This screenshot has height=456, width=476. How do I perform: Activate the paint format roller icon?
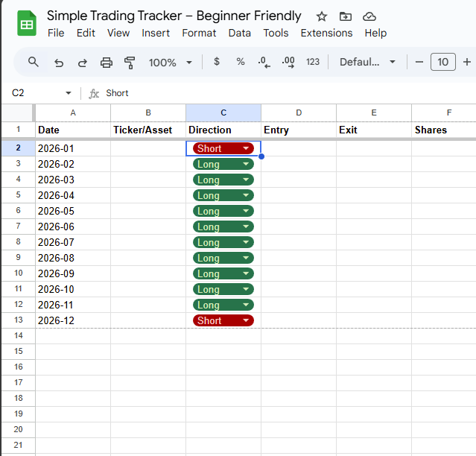(130, 63)
